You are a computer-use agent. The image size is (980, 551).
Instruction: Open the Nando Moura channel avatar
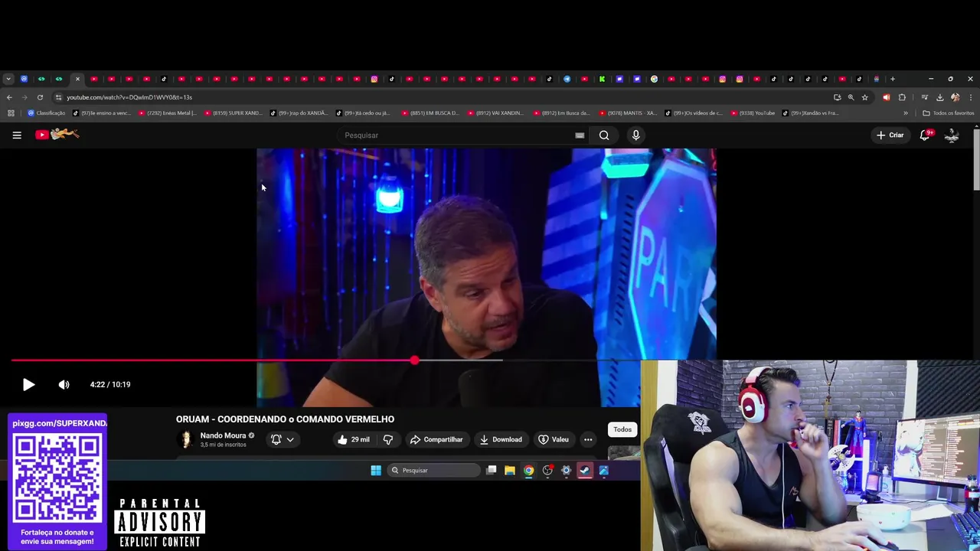coord(185,439)
